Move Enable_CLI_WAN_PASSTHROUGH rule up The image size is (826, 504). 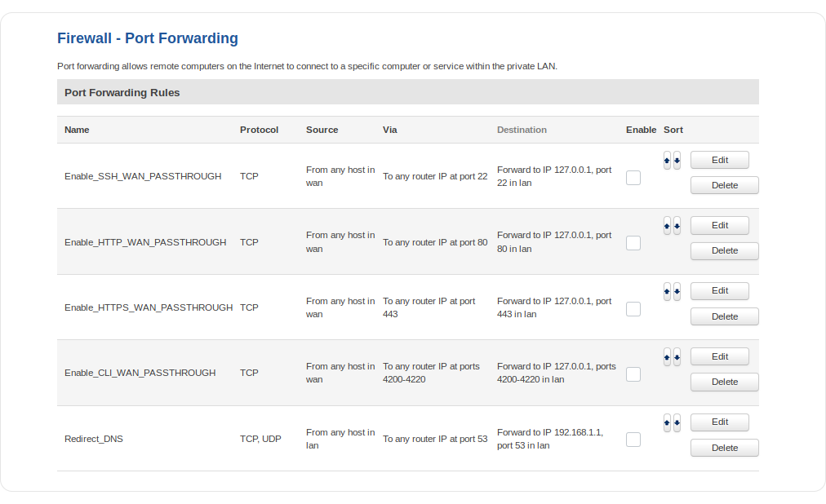667,356
